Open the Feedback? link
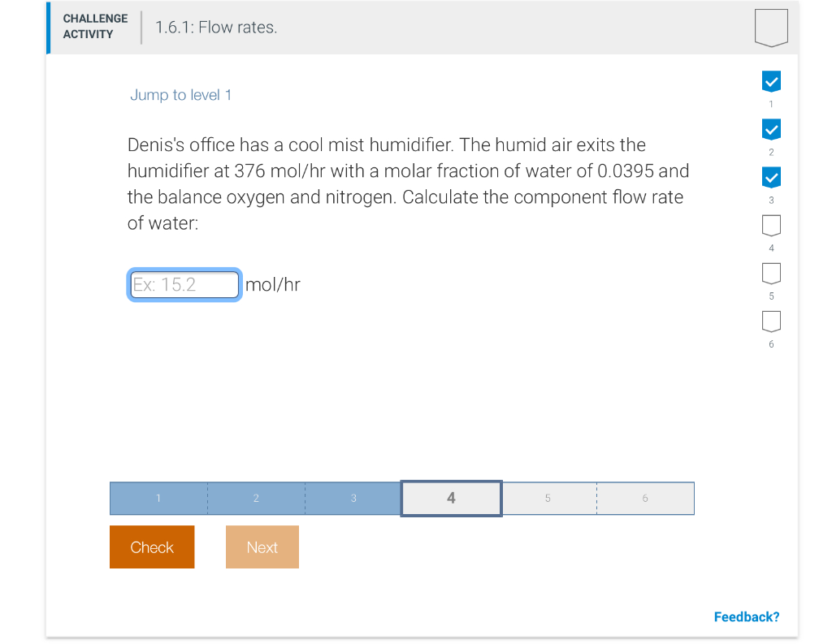This screenshot has height=644, width=832. (746, 616)
